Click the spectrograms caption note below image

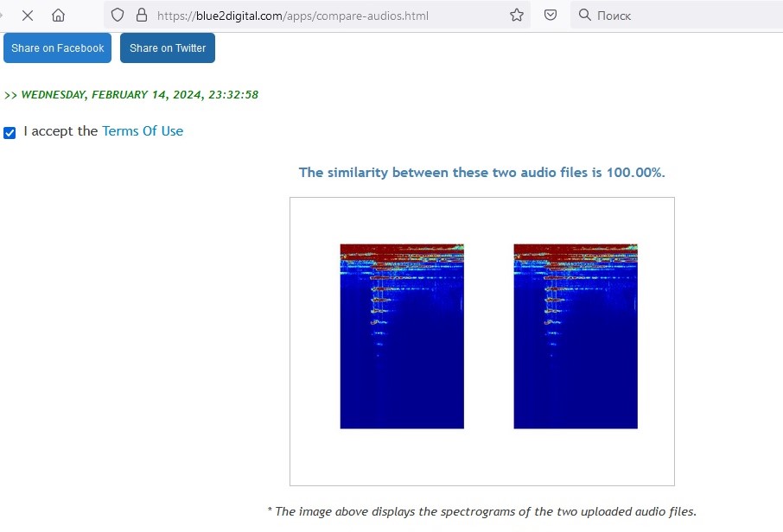click(482, 511)
